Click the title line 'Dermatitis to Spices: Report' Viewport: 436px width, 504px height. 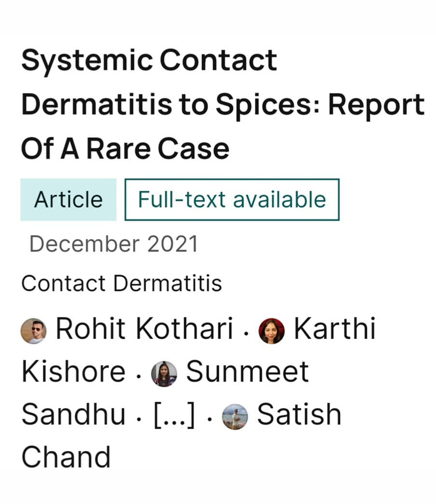pos(223,106)
